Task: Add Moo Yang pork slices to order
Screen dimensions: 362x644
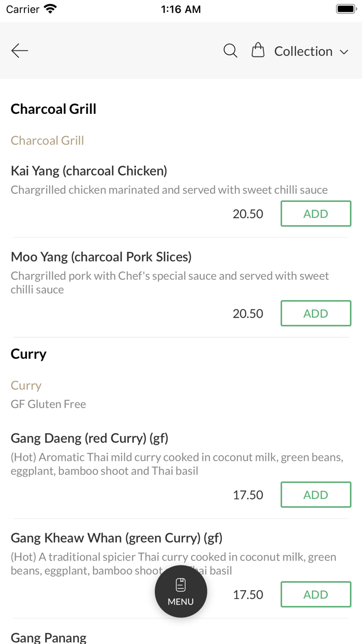Action: (315, 314)
